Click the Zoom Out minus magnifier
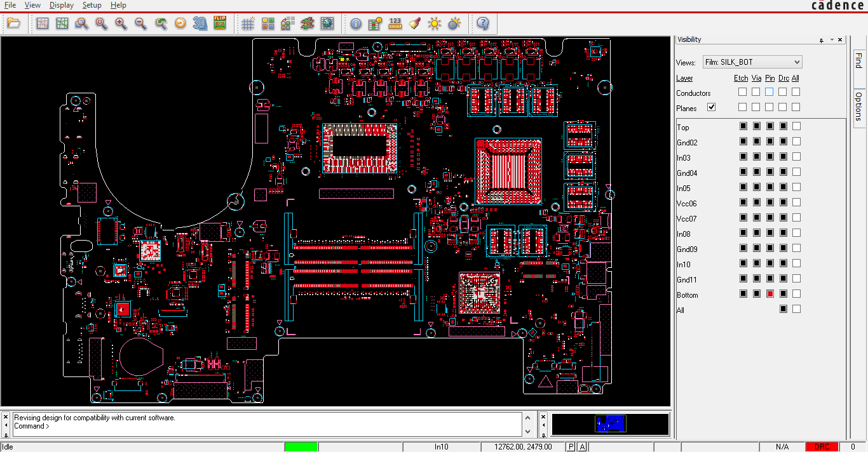 (x=140, y=24)
